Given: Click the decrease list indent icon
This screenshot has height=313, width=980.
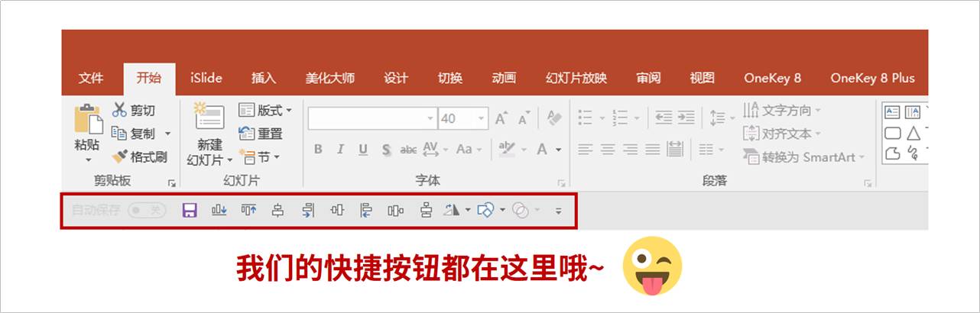Looking at the screenshot, I should (664, 118).
